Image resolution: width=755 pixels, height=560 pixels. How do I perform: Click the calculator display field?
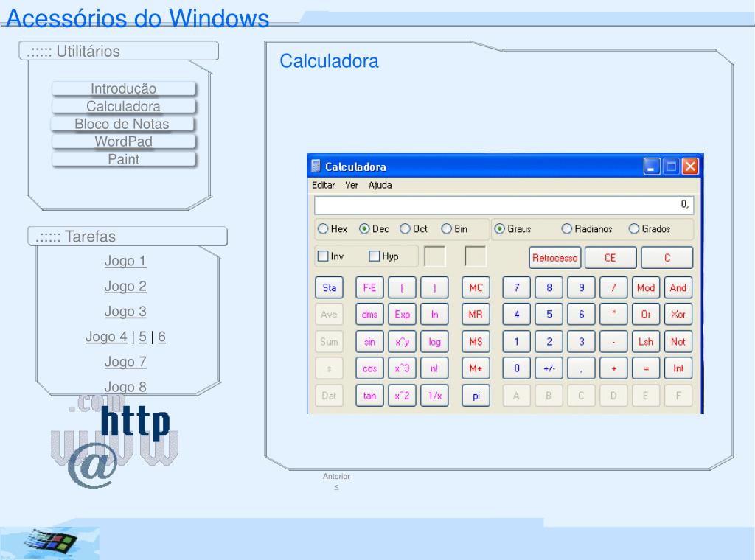(504, 205)
